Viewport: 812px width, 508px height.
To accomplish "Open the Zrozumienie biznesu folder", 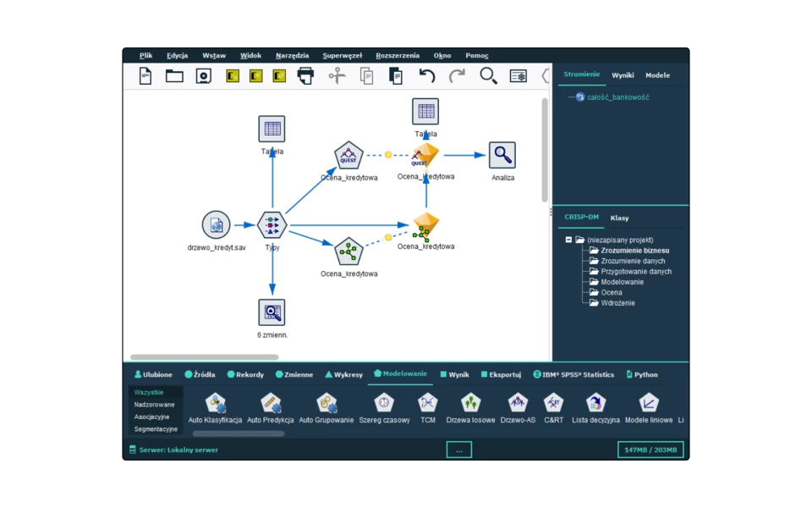I will [634, 251].
